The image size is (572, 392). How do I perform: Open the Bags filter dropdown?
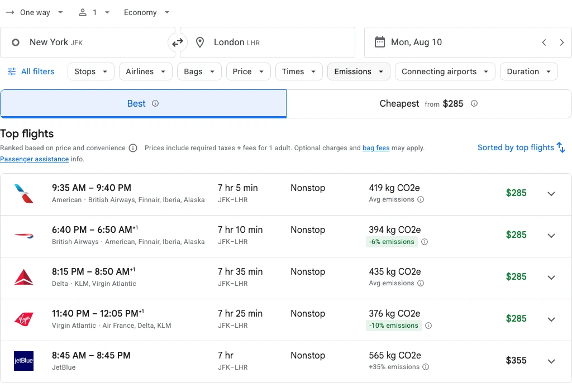pyautogui.click(x=199, y=71)
